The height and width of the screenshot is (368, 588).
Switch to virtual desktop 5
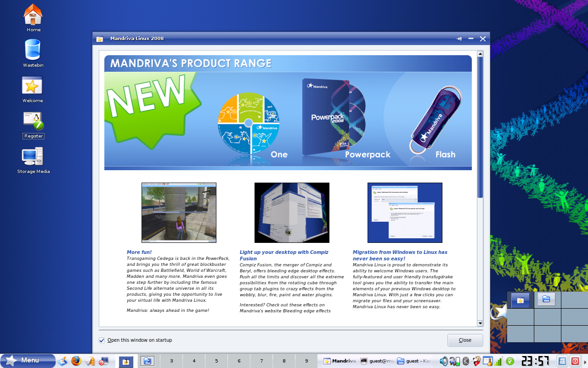pyautogui.click(x=216, y=362)
